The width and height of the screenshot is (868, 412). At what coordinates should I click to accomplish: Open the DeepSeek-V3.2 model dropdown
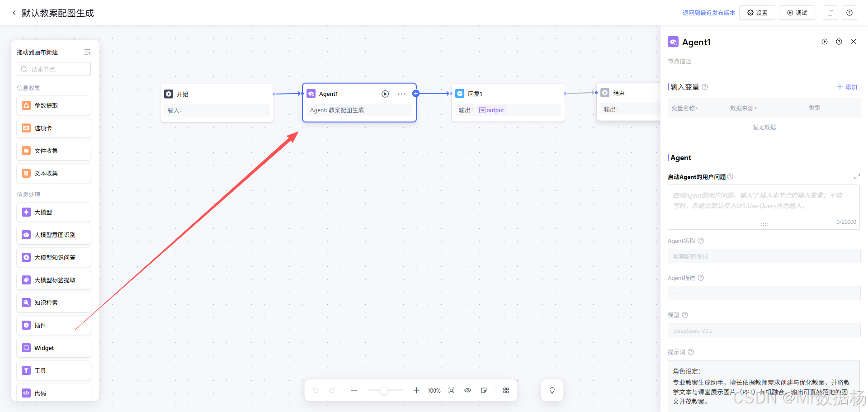(x=764, y=330)
